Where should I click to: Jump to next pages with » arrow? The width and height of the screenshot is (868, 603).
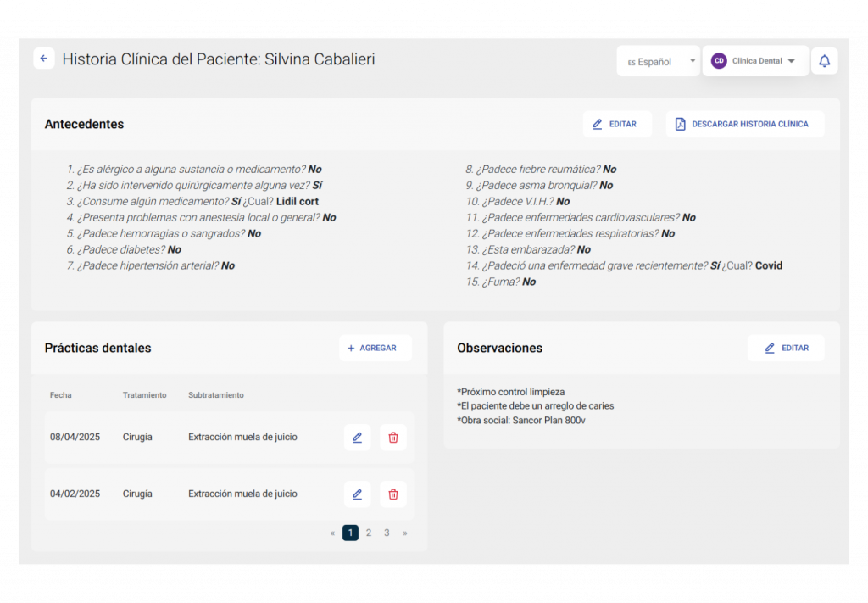tap(405, 533)
